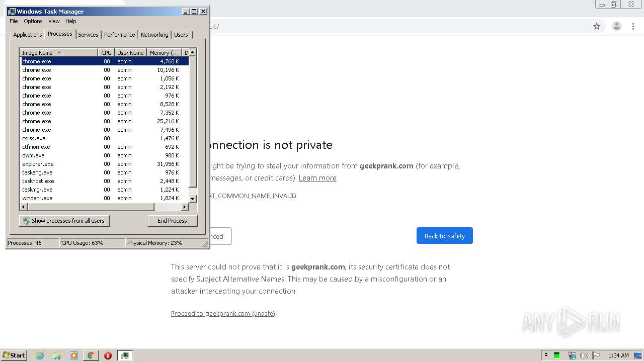
Task: Select the explorer.exe process
Action: (104, 164)
